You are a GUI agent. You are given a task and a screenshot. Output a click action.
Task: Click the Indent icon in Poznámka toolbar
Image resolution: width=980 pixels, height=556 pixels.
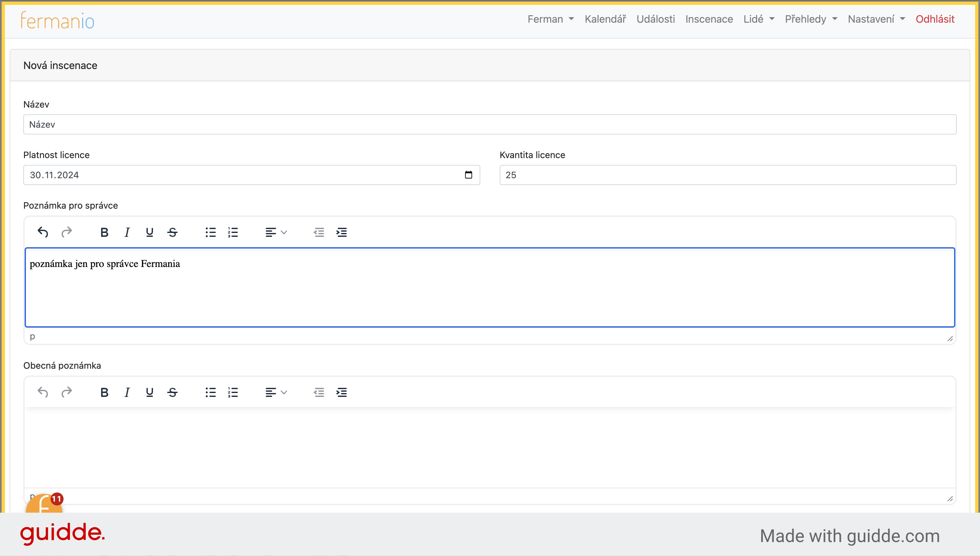[x=341, y=233]
